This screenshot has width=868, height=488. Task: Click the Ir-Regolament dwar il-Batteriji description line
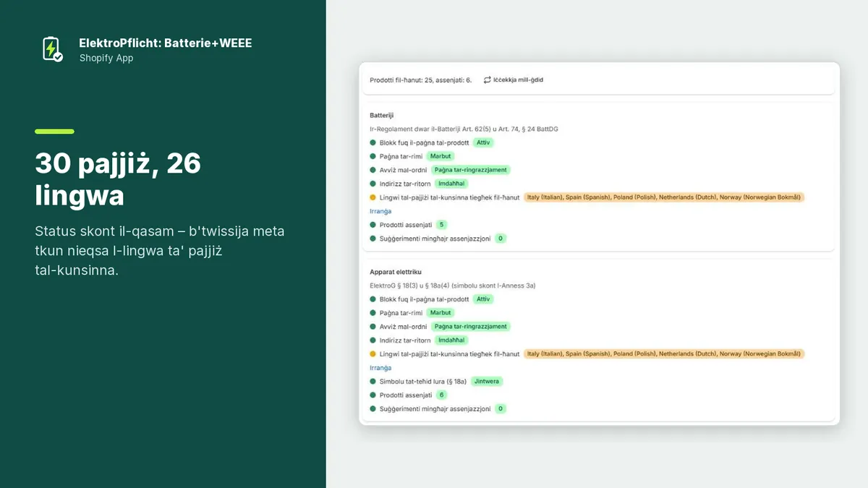pyautogui.click(x=464, y=129)
